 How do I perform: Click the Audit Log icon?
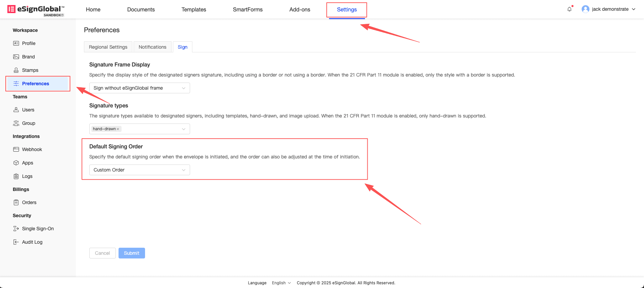point(16,242)
